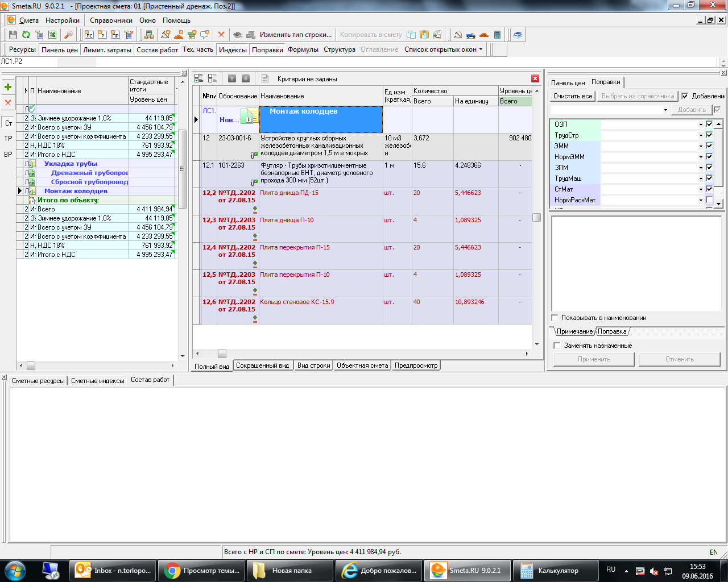Click the hammer and sickle labor icon
Screen dimensions: 728x582
(458, 35)
